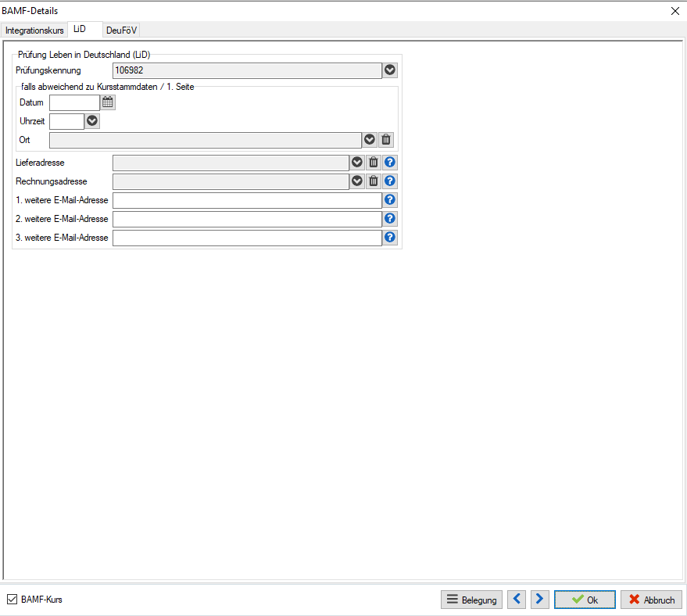Click the Lieferadresse text field
The height and width of the screenshot is (616, 687).
tap(231, 163)
